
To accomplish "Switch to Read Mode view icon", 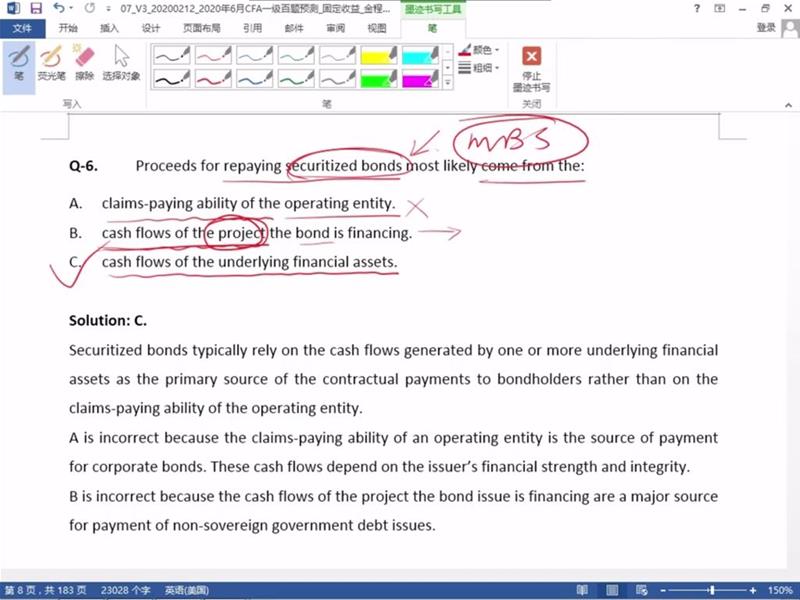I will click(582, 590).
